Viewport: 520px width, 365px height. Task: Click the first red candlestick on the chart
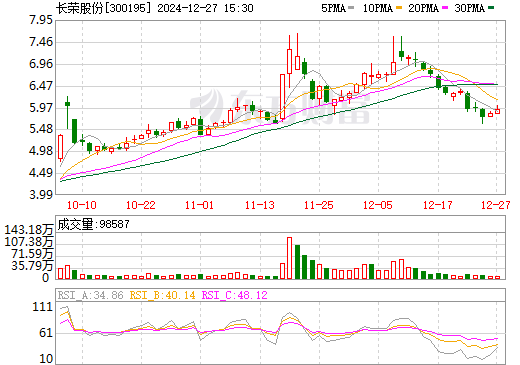tap(60, 147)
